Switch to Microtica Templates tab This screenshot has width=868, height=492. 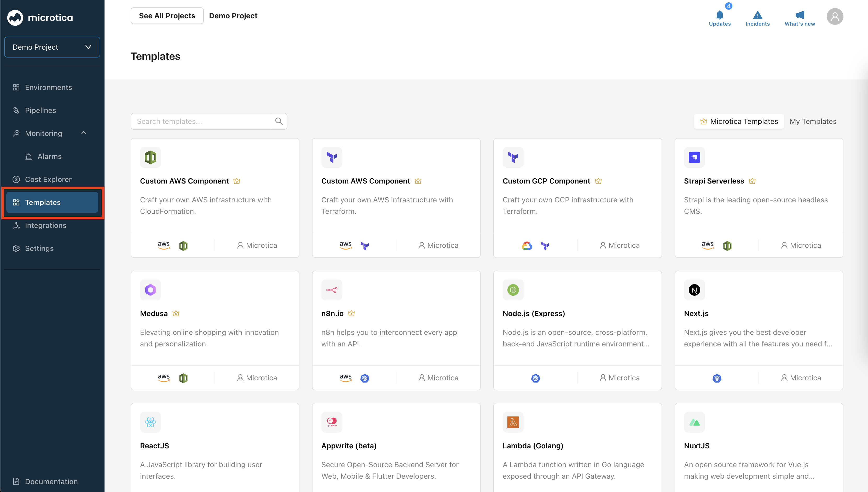pyautogui.click(x=739, y=121)
